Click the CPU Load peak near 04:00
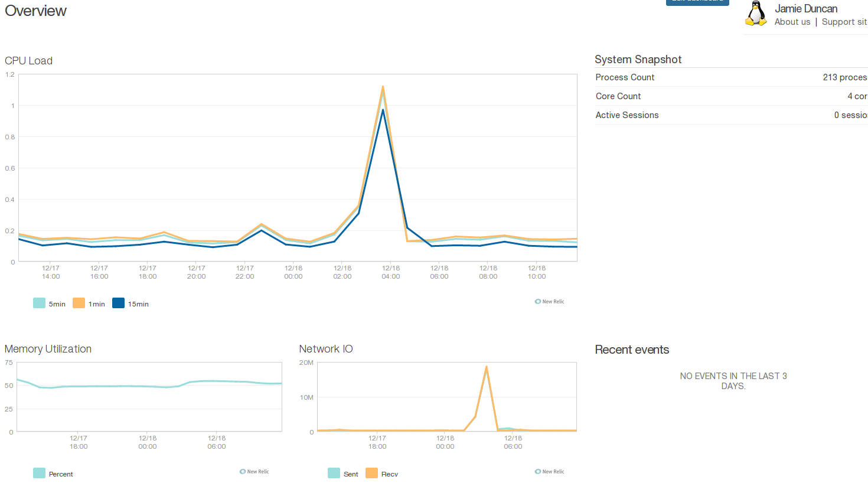Viewport: 868px width, 483px height. tap(383, 87)
